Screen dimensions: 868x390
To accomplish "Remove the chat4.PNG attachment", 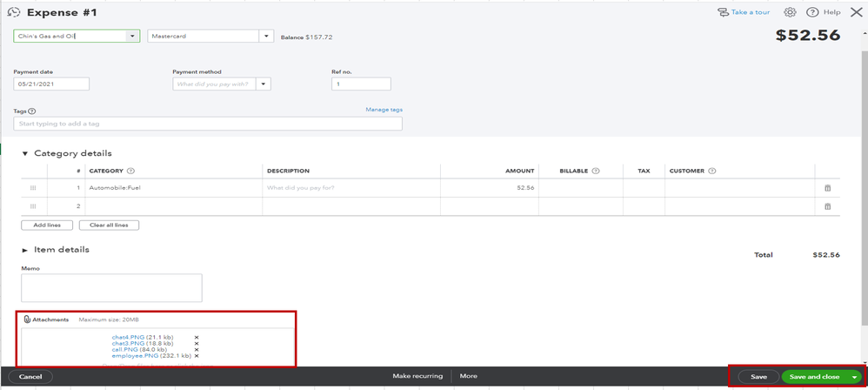I will [197, 337].
